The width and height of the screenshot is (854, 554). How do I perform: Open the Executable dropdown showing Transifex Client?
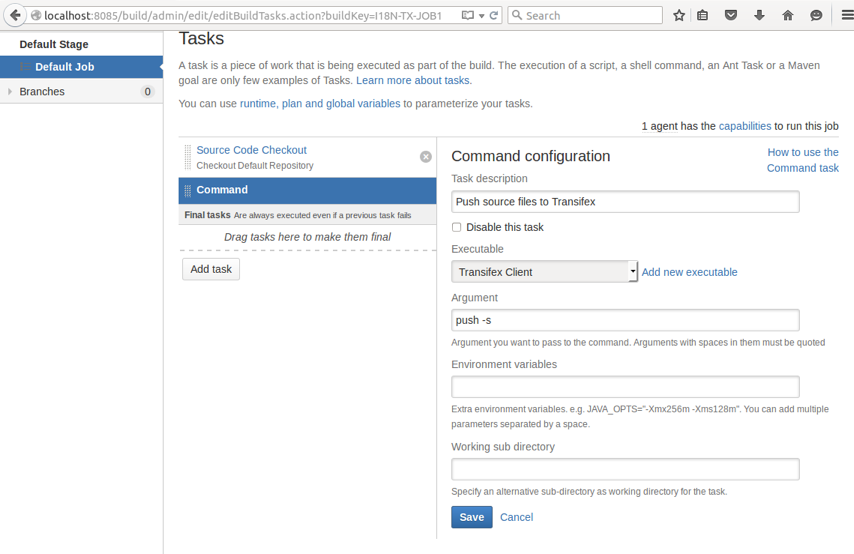coord(544,272)
